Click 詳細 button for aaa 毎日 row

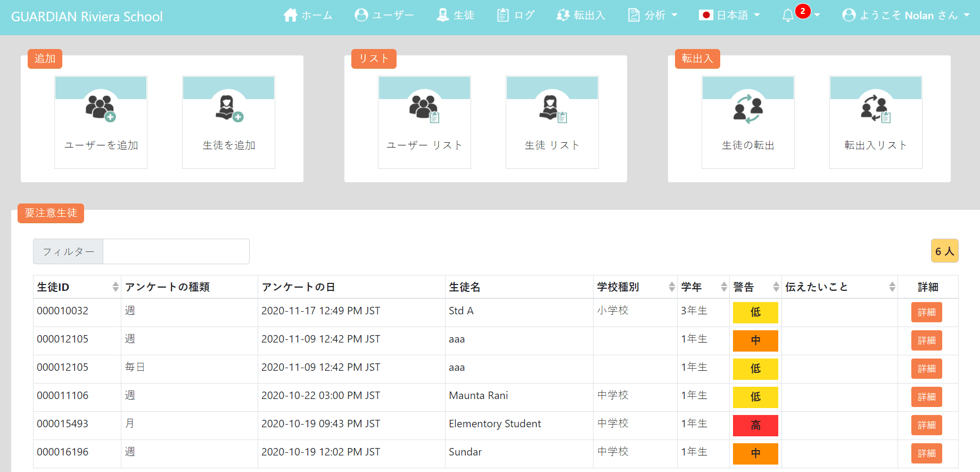pos(927,369)
